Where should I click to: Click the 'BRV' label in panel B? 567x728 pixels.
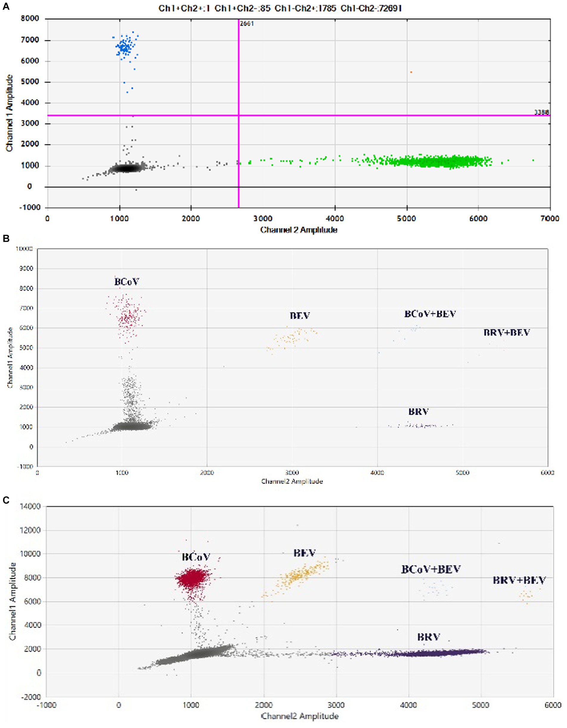[419, 412]
